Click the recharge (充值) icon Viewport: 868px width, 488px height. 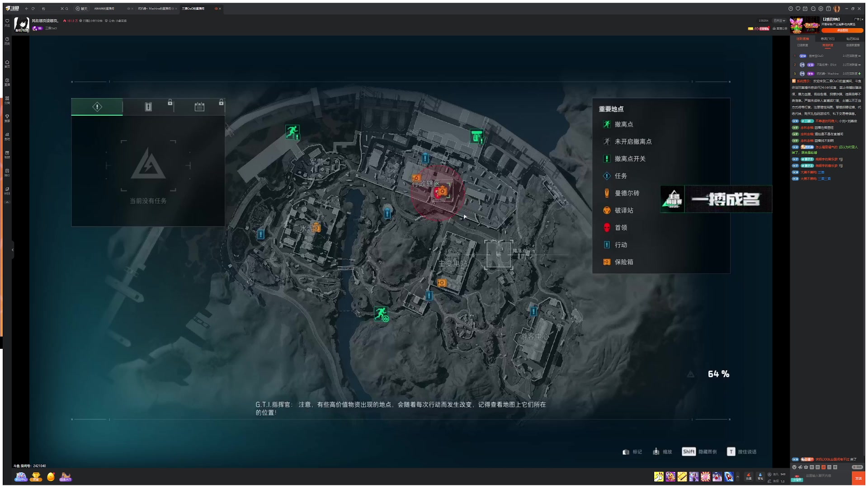pos(749,477)
